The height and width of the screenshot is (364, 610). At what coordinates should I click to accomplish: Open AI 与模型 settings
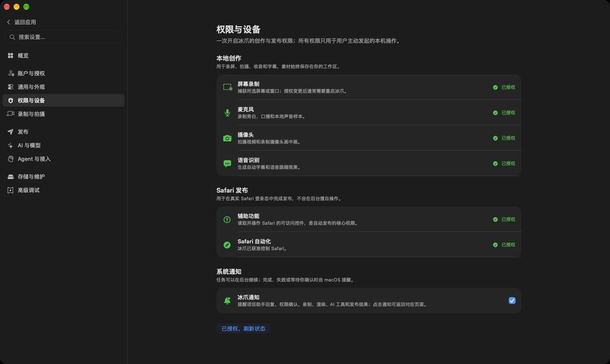pyautogui.click(x=64, y=145)
